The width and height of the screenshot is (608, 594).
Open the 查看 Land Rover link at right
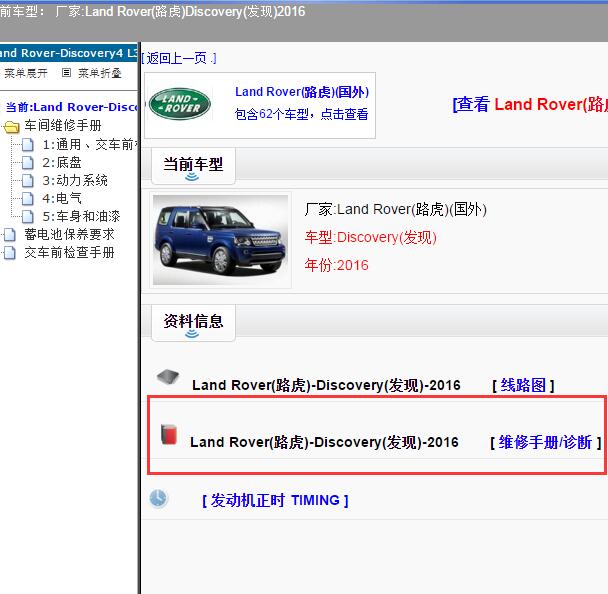[530, 104]
